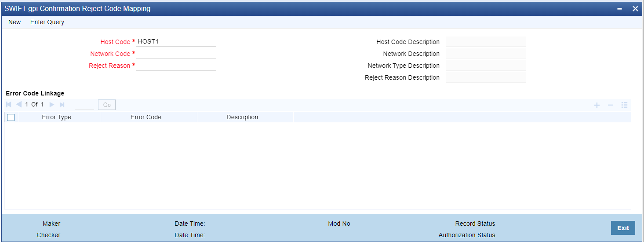Click the page number input beside Go
644x242 pixels.
[x=84, y=105]
